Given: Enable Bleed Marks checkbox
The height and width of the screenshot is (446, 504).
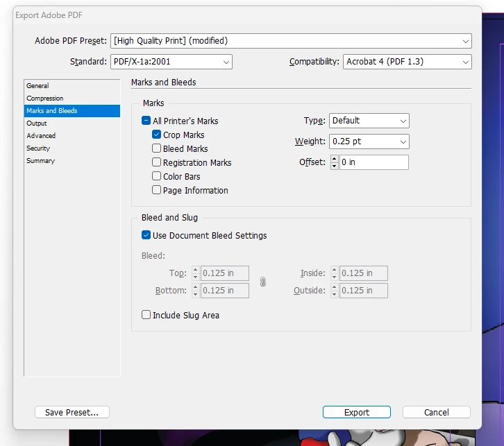Looking at the screenshot, I should 156,148.
